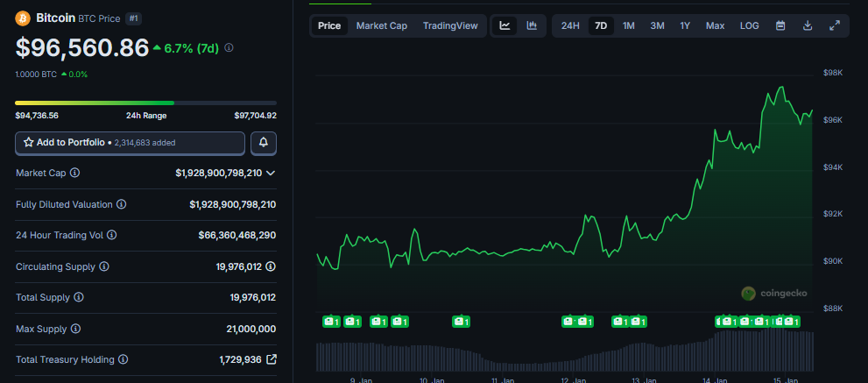The image size is (868, 383).
Task: Click the trading volume value $66,360,468,290
Action: click(x=237, y=236)
